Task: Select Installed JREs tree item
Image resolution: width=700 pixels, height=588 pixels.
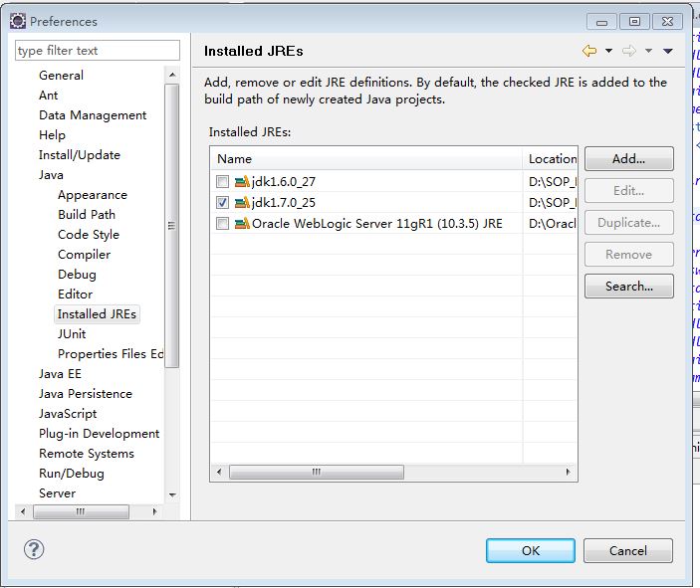Action: click(97, 314)
